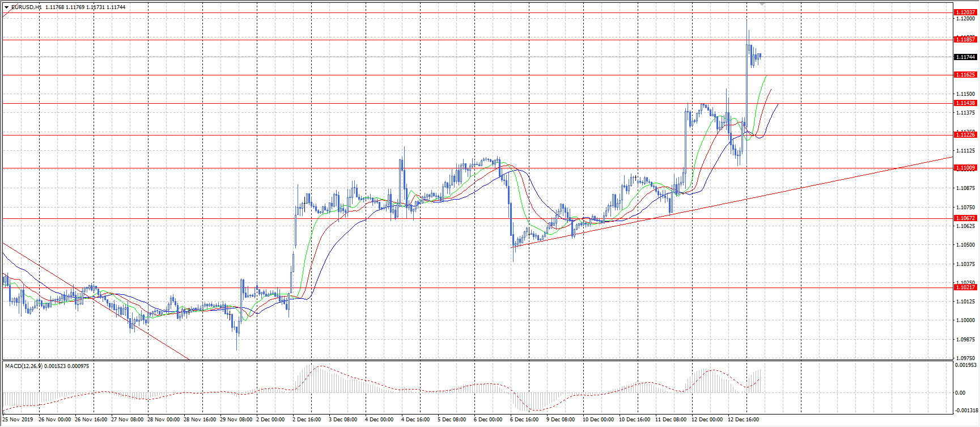The height and width of the screenshot is (427, 980).
Task: Click the 3 Dec 08:00 time label
Action: [x=343, y=420]
